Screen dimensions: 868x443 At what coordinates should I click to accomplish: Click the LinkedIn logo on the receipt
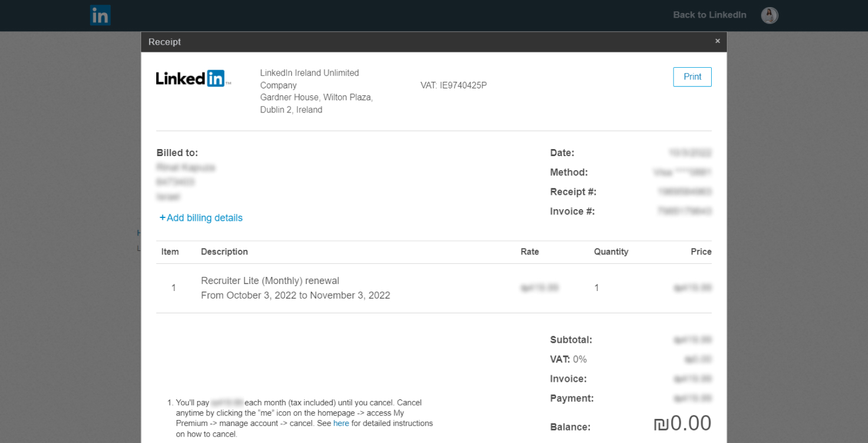(193, 78)
